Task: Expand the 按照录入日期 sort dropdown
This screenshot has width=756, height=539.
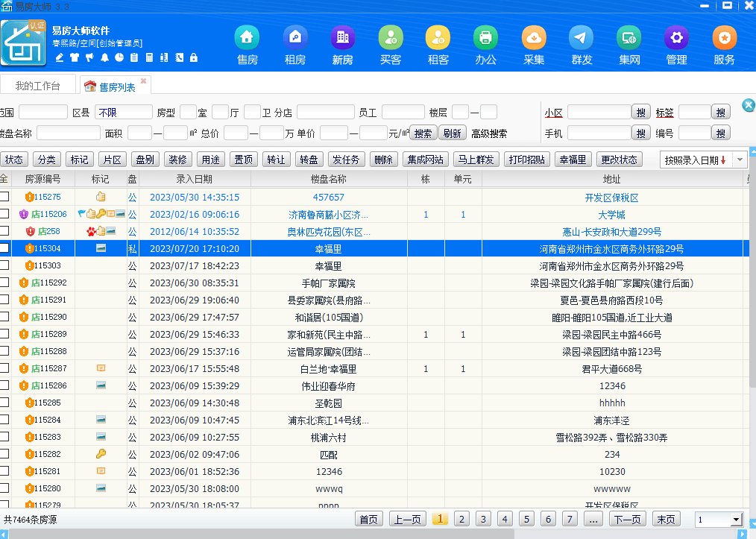Action: pos(740,160)
